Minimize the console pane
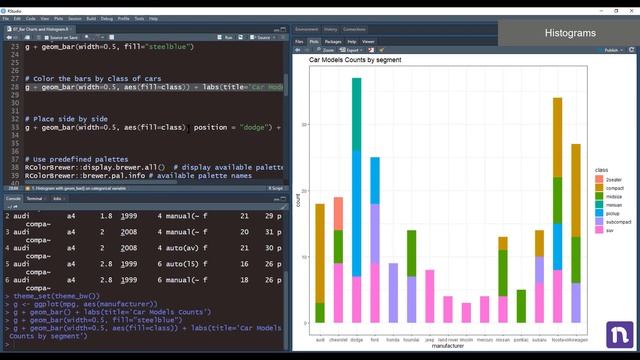640x360 pixels. click(x=276, y=199)
